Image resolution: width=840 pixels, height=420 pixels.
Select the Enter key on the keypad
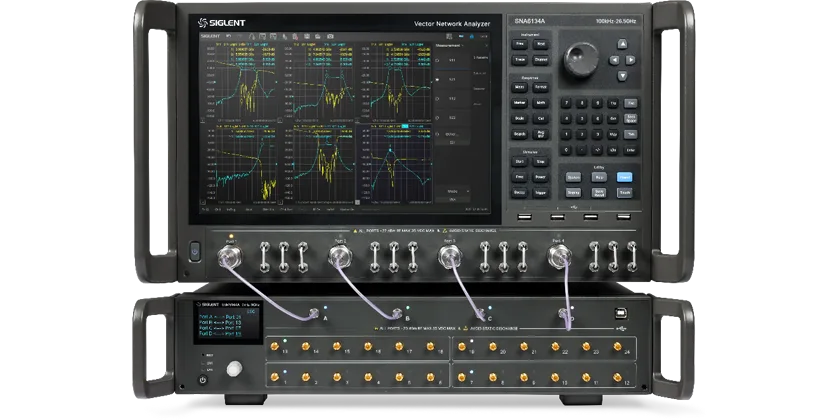pyautogui.click(x=631, y=150)
